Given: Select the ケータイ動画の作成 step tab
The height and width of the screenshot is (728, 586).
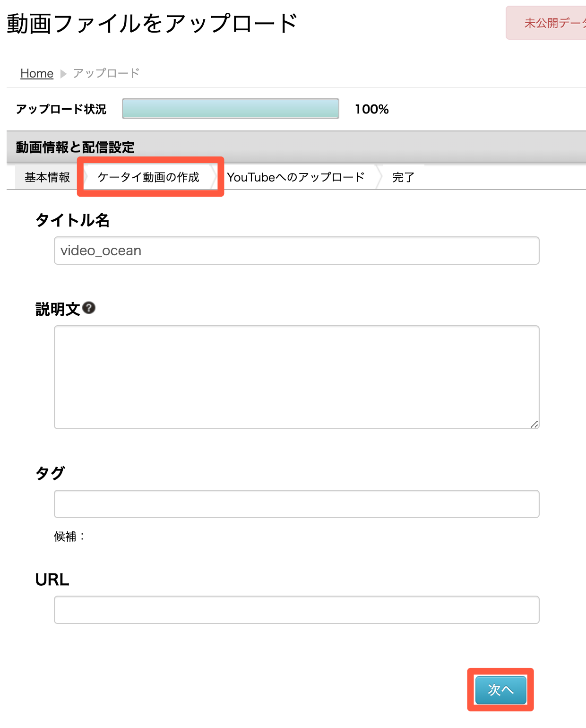Looking at the screenshot, I should tap(148, 177).
